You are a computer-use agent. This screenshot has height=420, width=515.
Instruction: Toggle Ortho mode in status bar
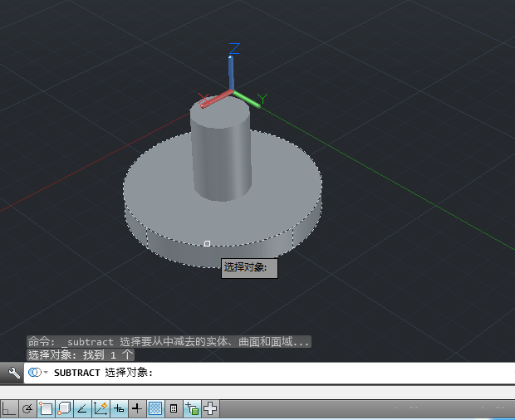pyautogui.click(x=9, y=409)
